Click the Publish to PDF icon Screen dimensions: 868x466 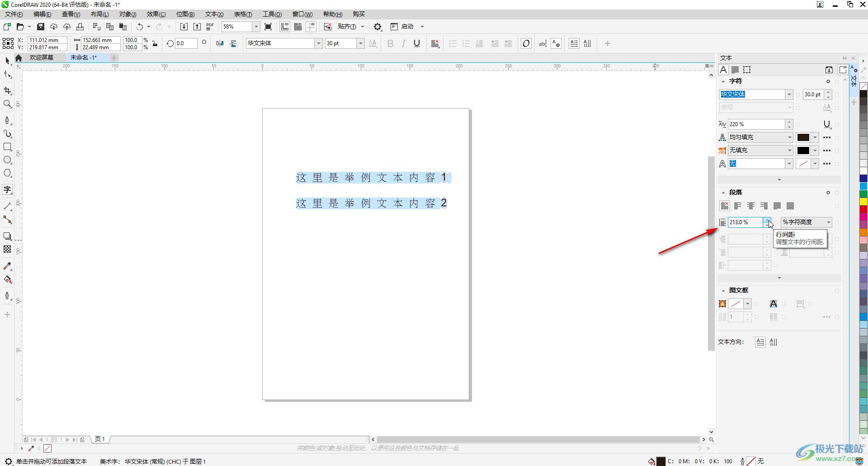click(x=210, y=27)
